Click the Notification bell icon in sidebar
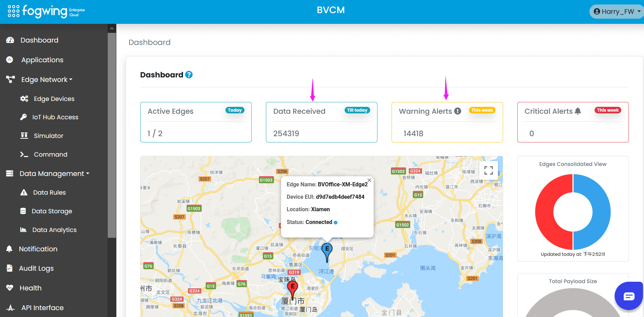This screenshot has height=317, width=644. coord(9,249)
